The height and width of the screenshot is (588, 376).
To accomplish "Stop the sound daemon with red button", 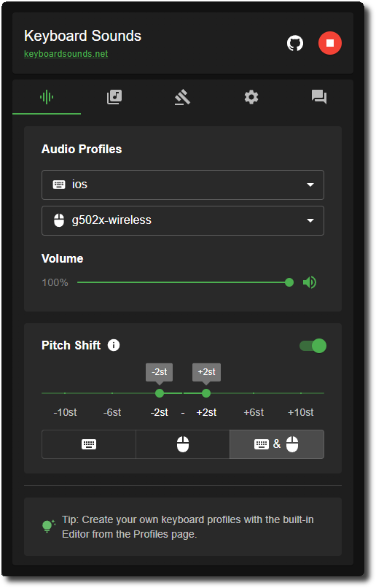I will tap(330, 43).
